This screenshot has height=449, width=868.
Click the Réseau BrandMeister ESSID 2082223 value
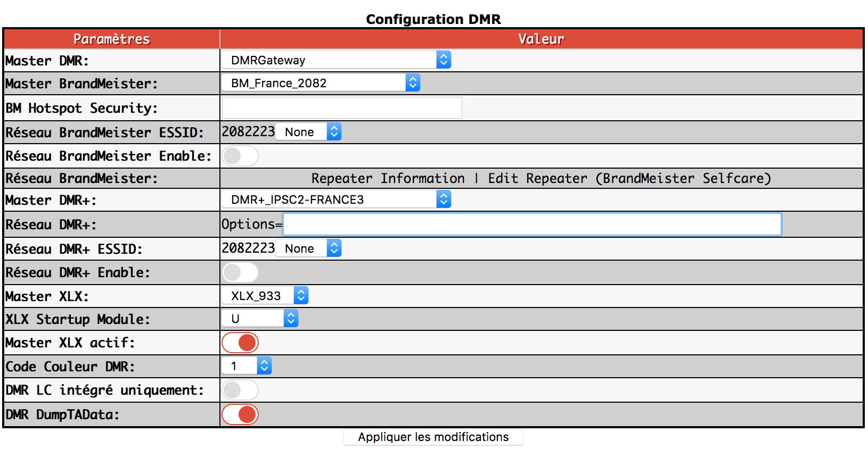[x=248, y=131]
